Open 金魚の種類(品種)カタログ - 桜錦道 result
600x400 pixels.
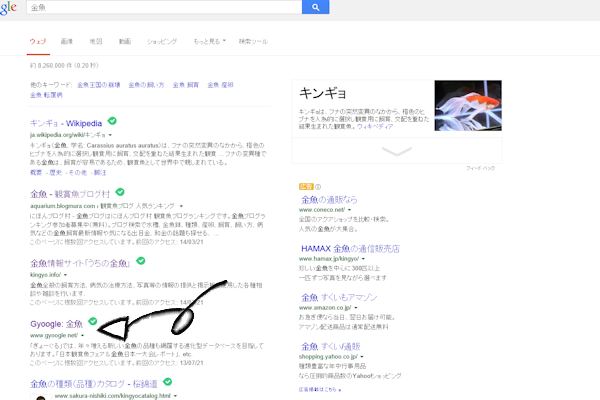click(x=94, y=384)
